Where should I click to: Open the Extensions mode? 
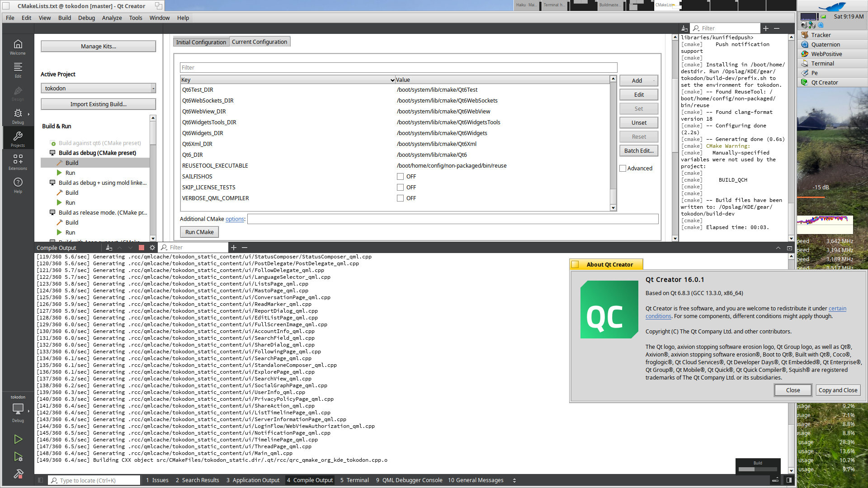point(18,162)
